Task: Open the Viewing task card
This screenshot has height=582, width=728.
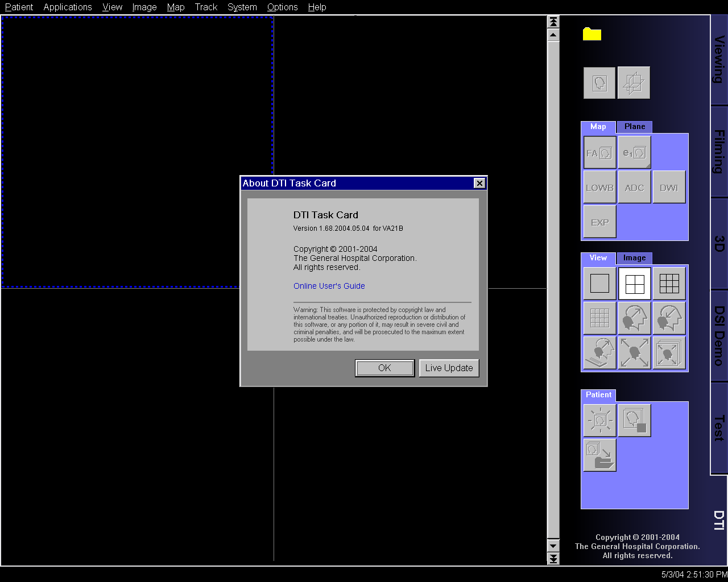Action: click(719, 60)
